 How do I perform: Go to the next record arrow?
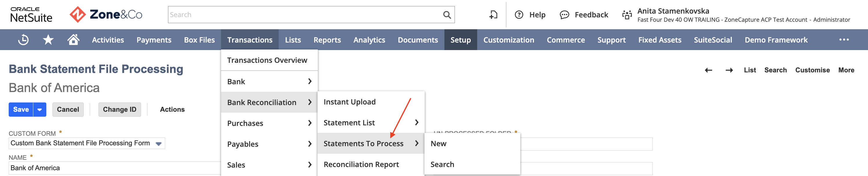pyautogui.click(x=729, y=70)
